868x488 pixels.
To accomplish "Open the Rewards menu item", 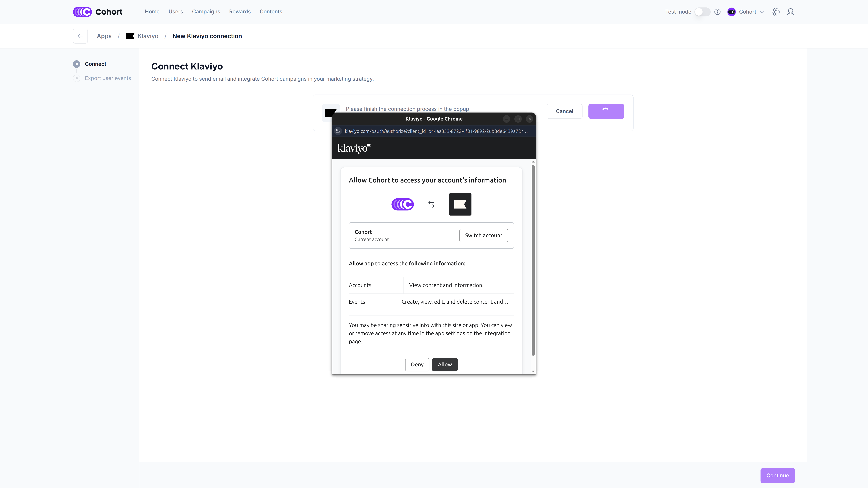I will coord(240,12).
